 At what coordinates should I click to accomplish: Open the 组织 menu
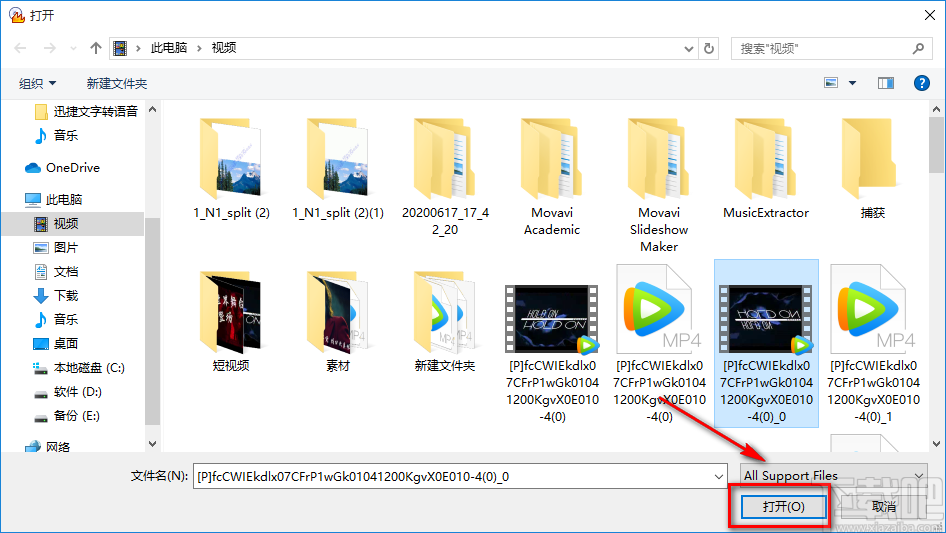[37, 83]
